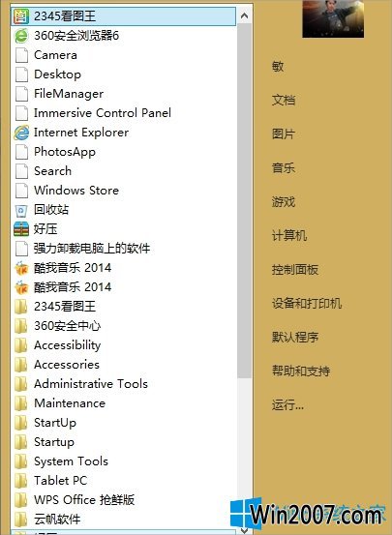Screen dimensions: 392x535
Task: Open 回收站 recycle bin icon
Action: 21,210
